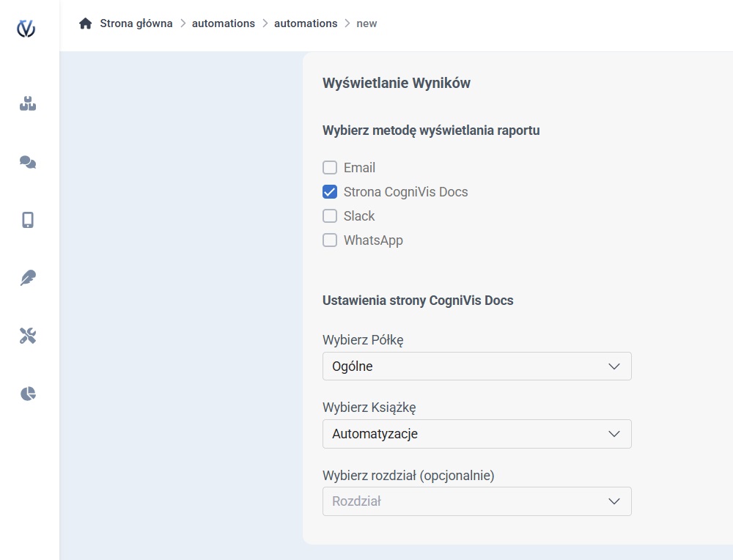Image resolution: width=733 pixels, height=560 pixels.
Task: Expand the Wybierz Półkę dropdown
Action: click(476, 366)
